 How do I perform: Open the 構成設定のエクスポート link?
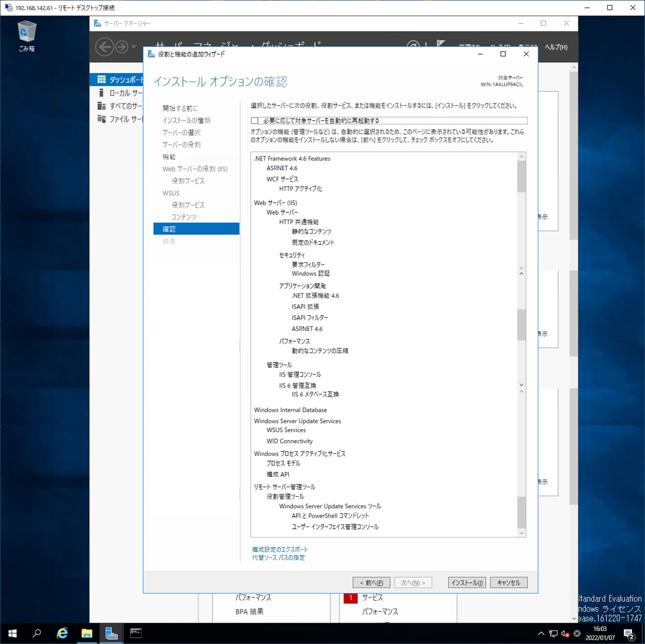pos(280,549)
